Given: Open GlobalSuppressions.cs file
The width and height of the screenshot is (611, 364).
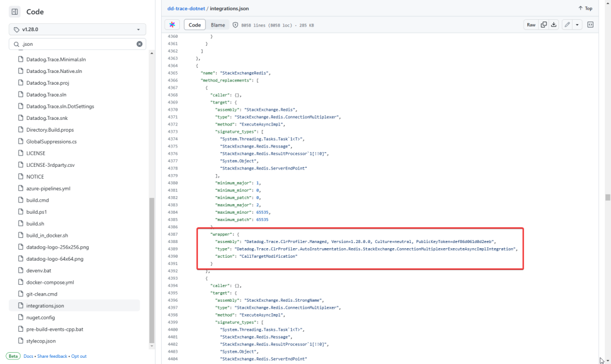Looking at the screenshot, I should (51, 141).
